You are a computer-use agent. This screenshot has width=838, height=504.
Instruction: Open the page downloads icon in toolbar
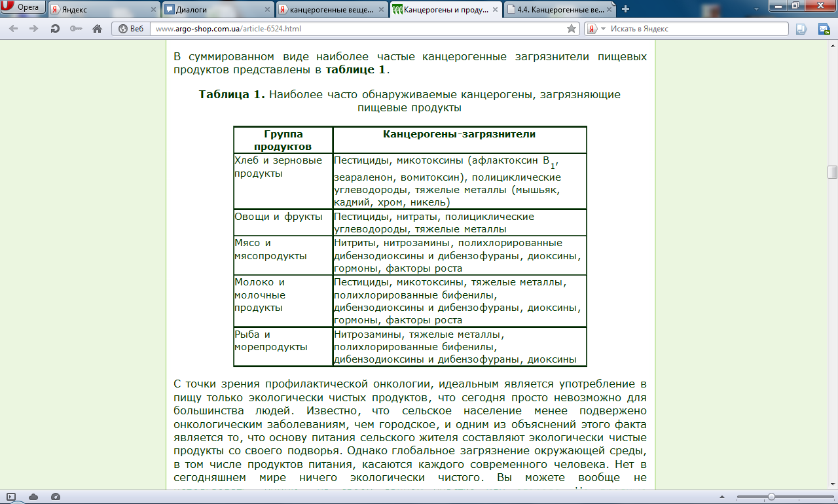tap(801, 29)
